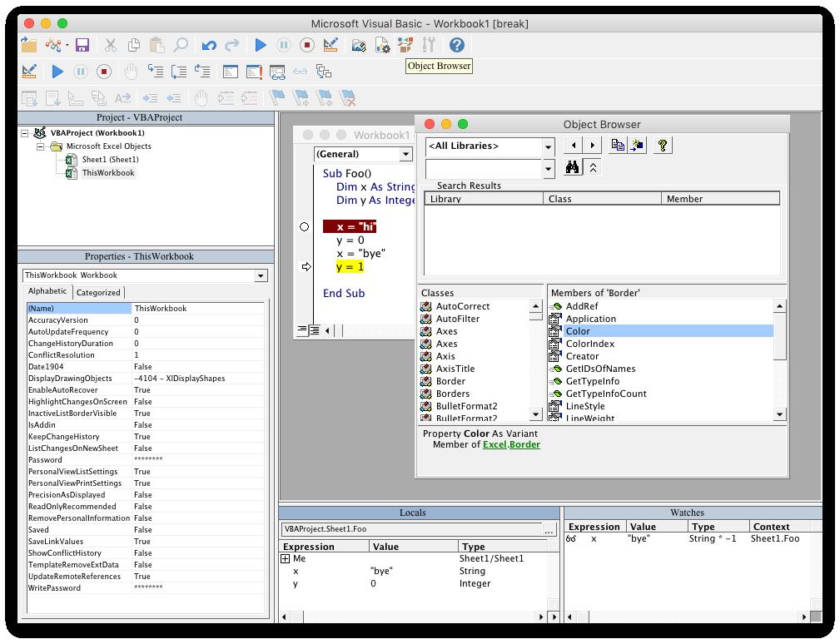Select the ColorIndex member

[x=589, y=344]
